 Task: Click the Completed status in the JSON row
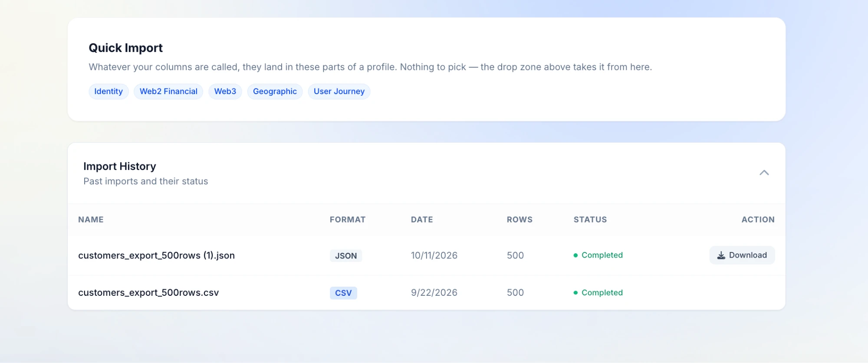598,255
